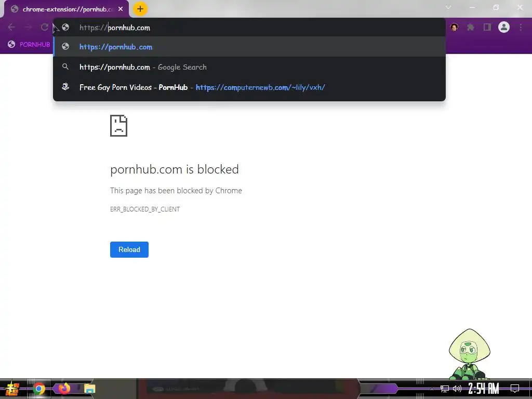Reload page using toolbar refresh icon

point(45,27)
